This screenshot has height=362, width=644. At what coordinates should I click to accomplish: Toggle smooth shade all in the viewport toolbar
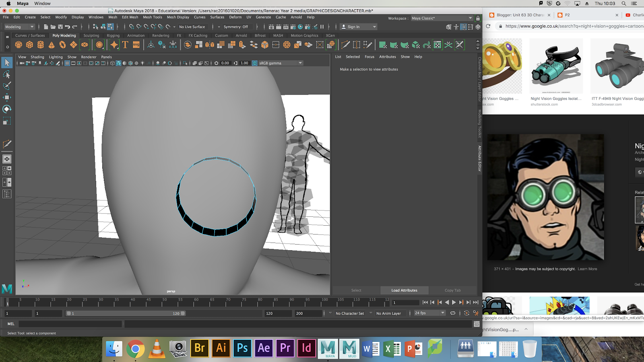118,63
